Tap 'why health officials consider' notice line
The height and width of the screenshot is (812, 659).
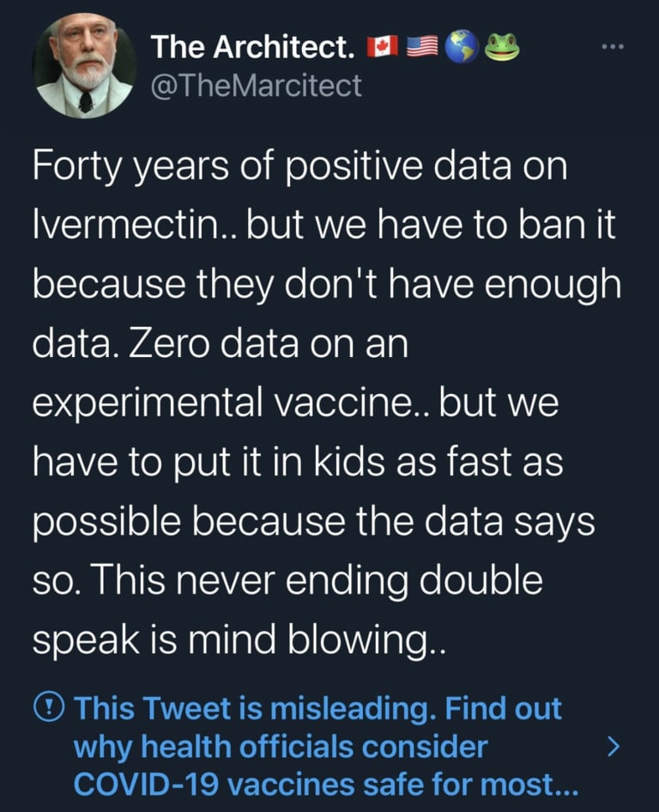(x=281, y=747)
